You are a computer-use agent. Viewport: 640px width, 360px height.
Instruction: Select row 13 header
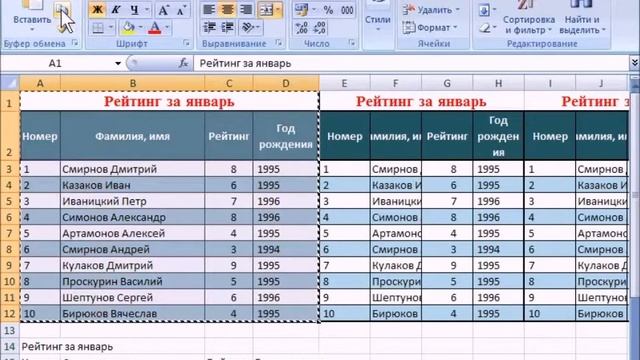click(10, 330)
